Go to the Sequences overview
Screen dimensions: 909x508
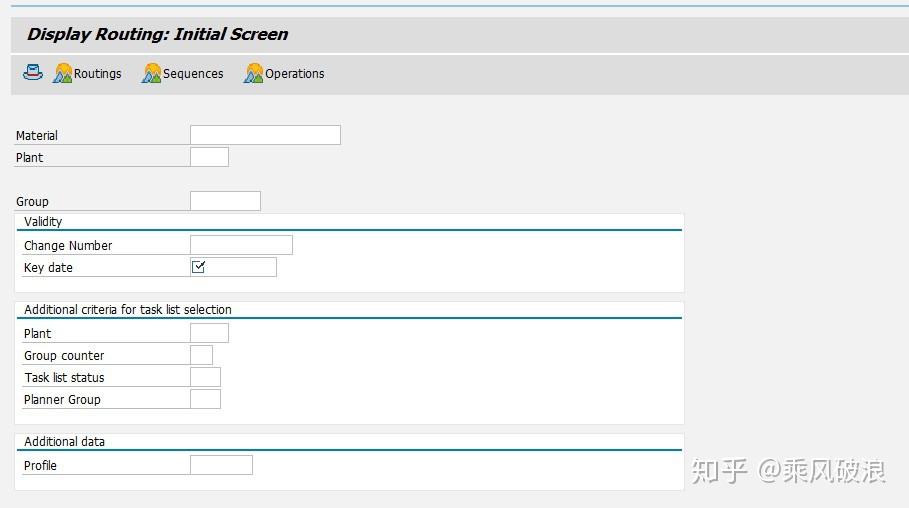click(193, 74)
